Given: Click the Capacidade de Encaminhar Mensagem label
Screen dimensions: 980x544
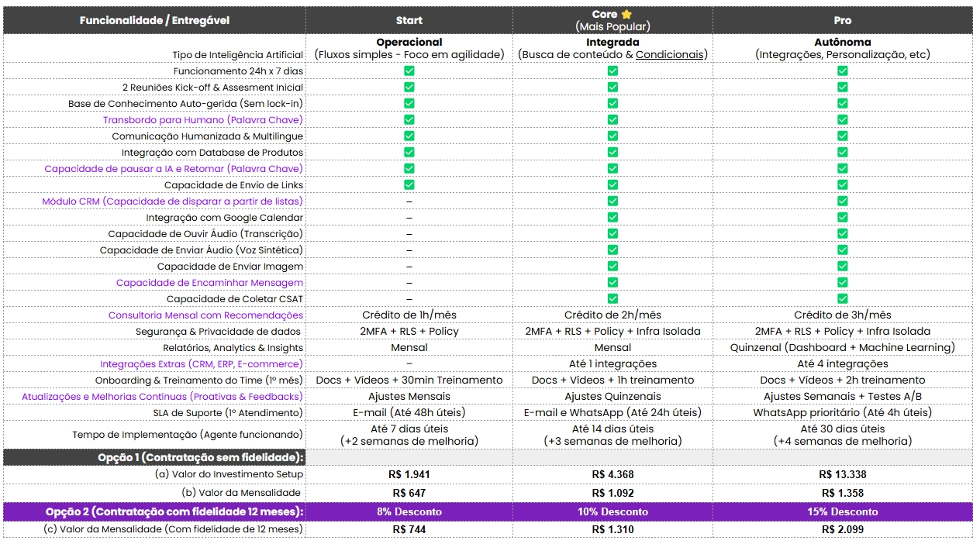Looking at the screenshot, I should (x=209, y=283).
